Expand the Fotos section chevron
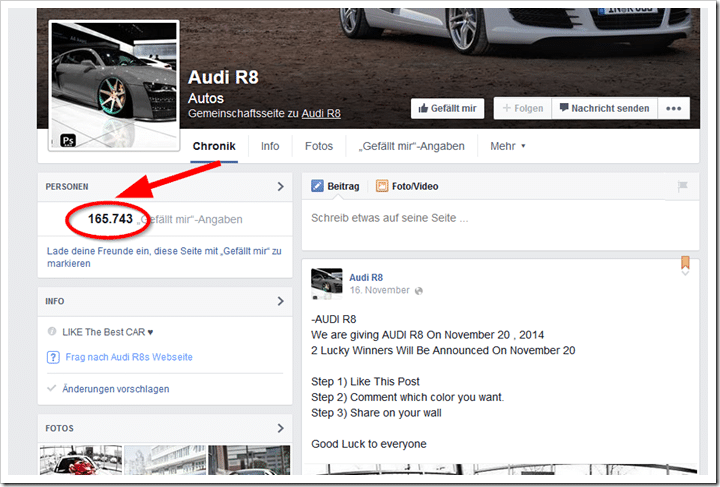This screenshot has width=720, height=487. click(x=281, y=428)
